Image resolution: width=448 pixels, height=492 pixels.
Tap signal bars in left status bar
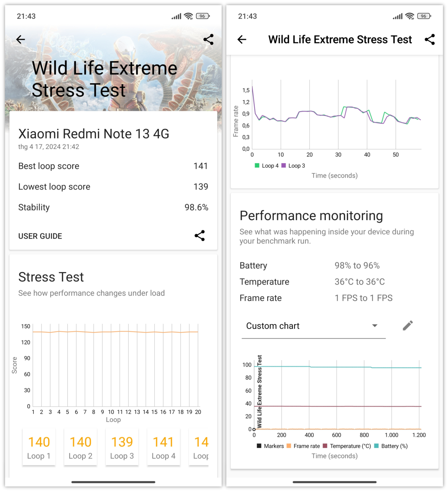176,16
